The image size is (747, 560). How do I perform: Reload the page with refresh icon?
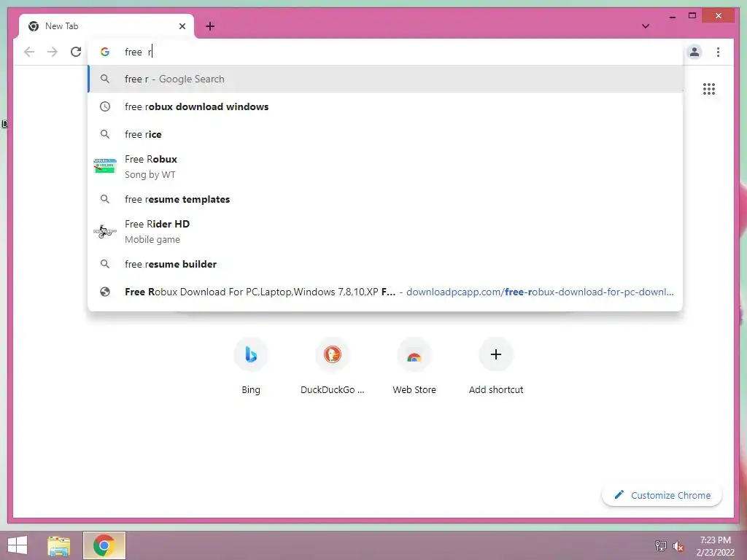coord(76,52)
